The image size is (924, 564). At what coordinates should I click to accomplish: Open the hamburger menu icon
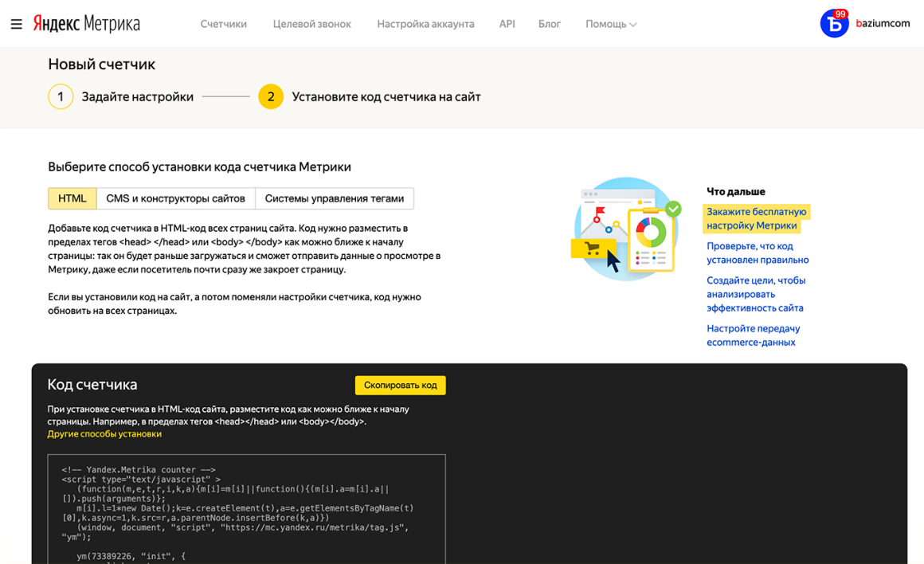point(17,24)
